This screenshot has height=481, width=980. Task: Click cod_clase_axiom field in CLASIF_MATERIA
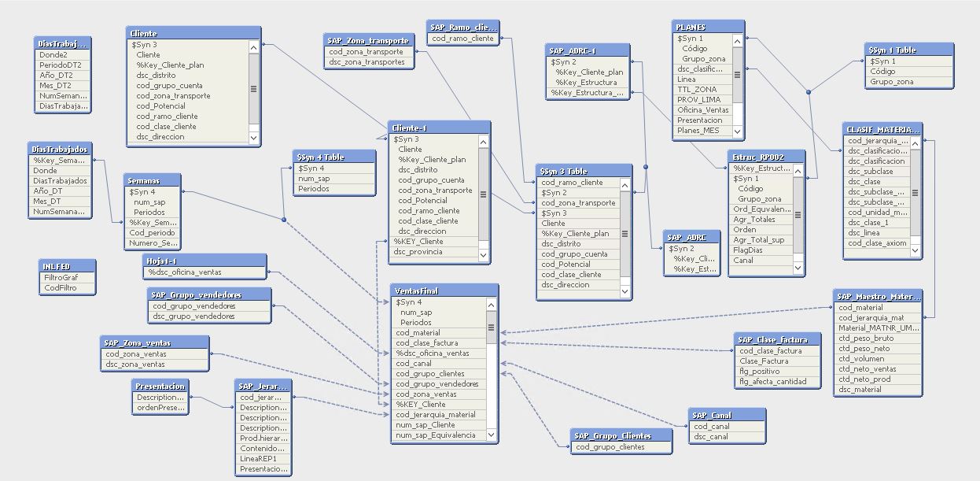click(878, 243)
